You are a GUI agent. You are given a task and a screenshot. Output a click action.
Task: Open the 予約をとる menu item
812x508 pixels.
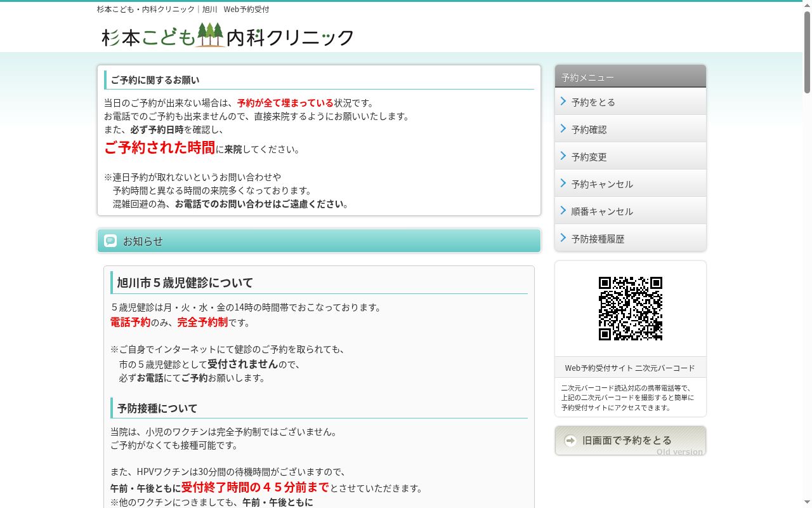631,102
